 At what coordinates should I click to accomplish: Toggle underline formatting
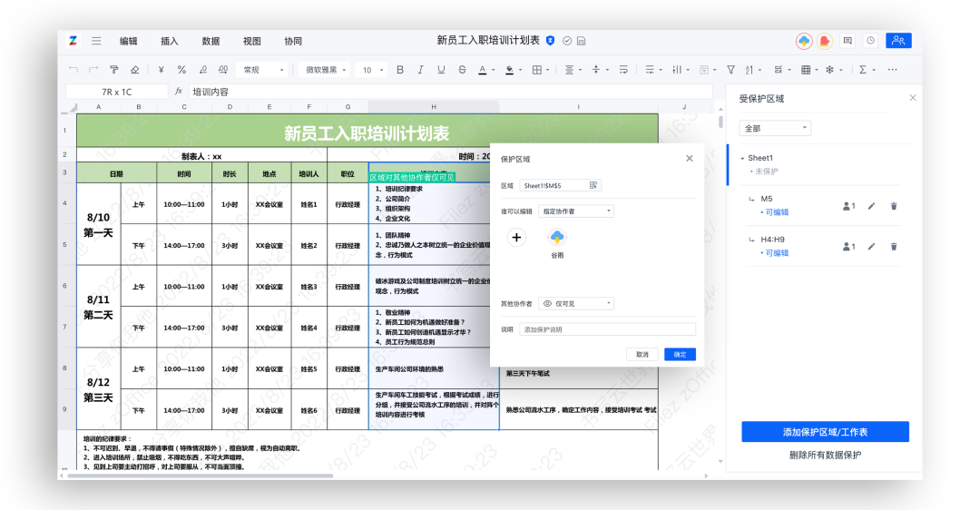[441, 70]
